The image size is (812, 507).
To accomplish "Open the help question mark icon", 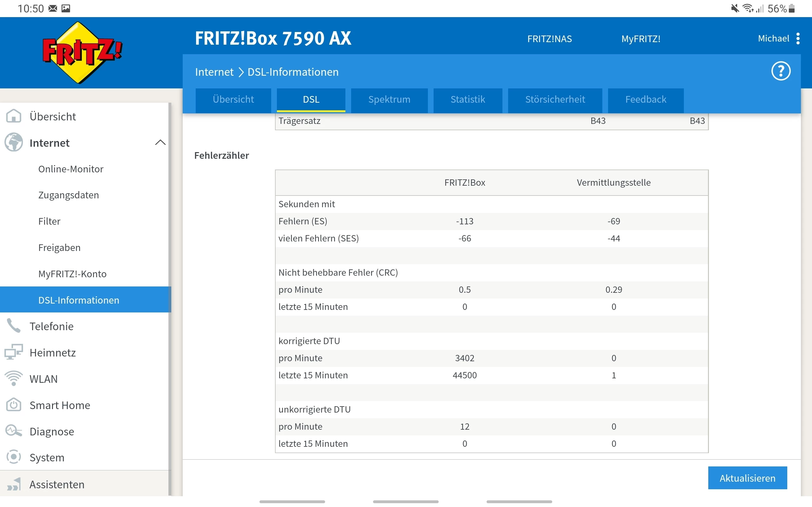I will point(781,71).
